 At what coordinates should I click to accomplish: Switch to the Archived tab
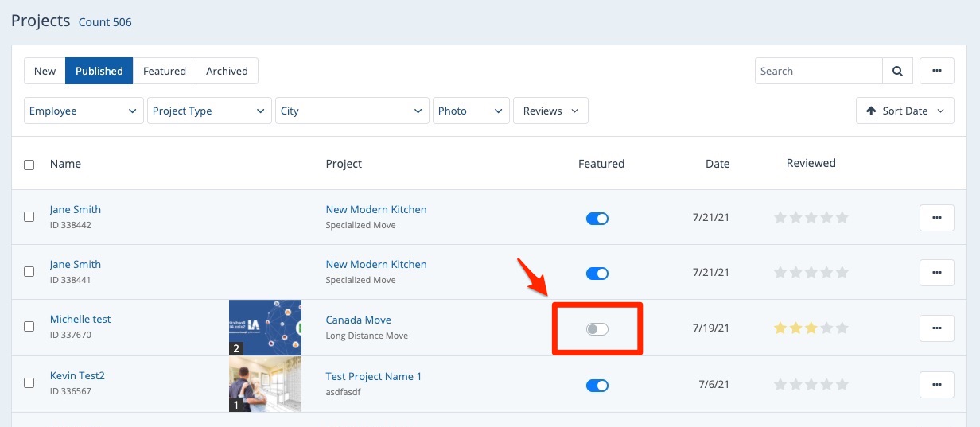point(227,71)
